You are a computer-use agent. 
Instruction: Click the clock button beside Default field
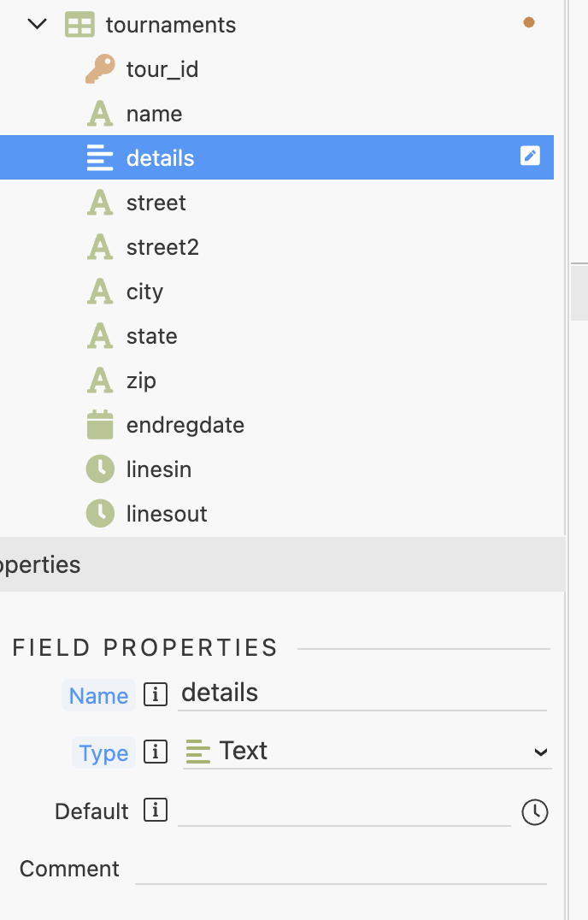[535, 812]
